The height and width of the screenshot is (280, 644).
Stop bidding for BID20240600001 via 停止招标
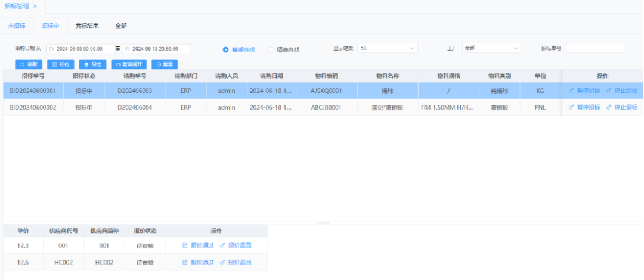pyautogui.click(x=622, y=91)
